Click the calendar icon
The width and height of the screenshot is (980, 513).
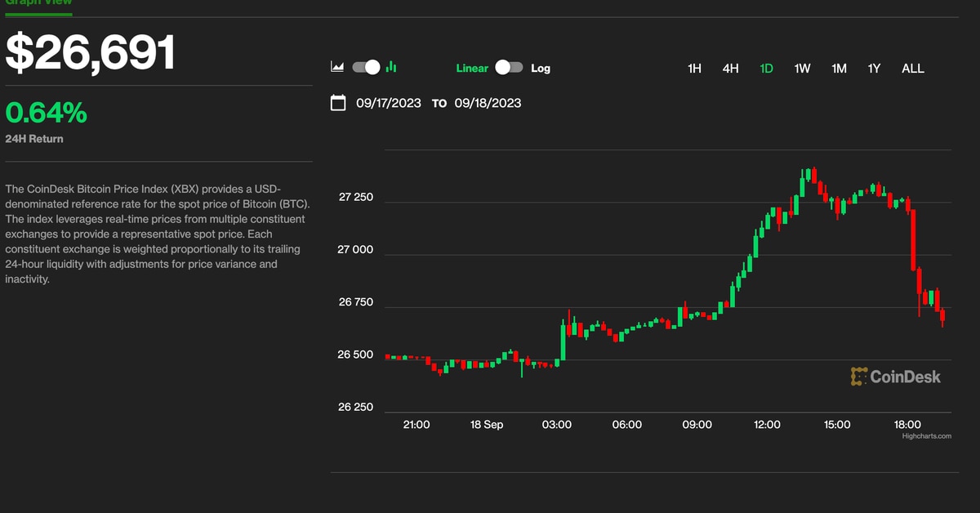tap(338, 103)
